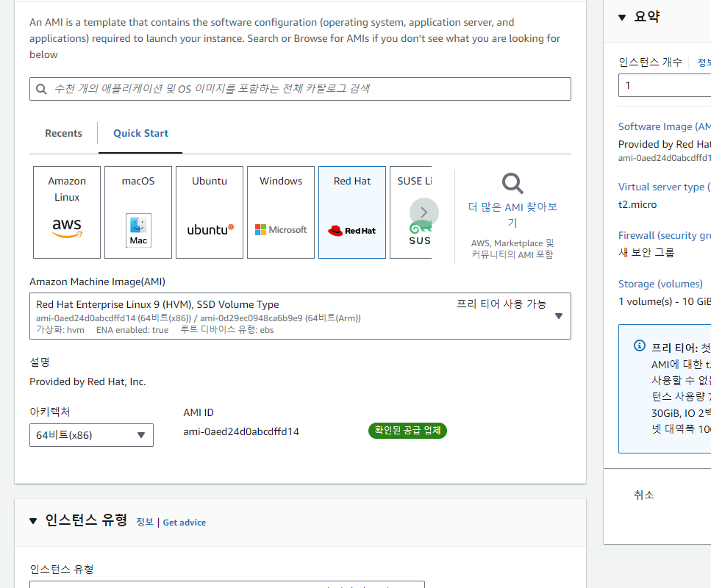Click the 루트 디바이스 유형: ebs text
The image size is (711, 588).
point(227,329)
